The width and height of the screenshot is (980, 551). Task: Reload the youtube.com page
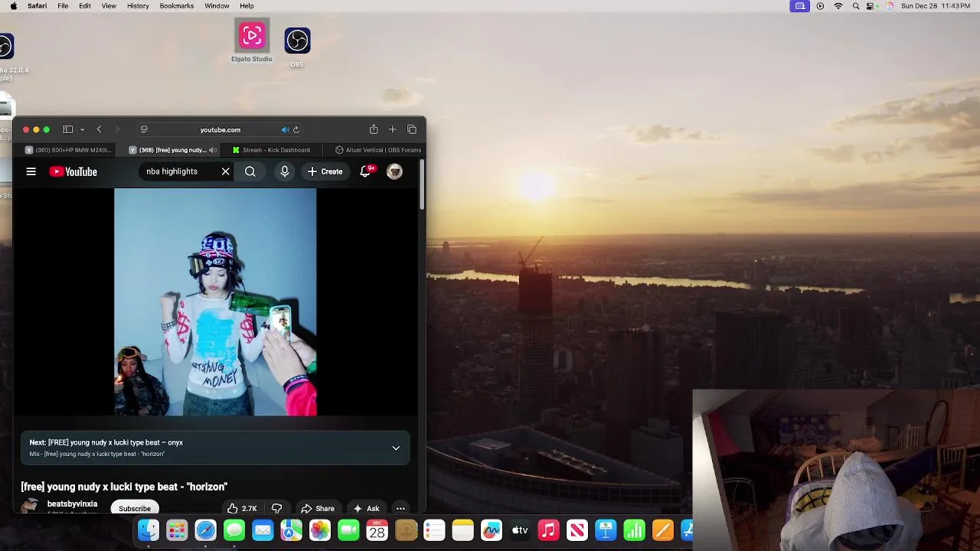[296, 129]
